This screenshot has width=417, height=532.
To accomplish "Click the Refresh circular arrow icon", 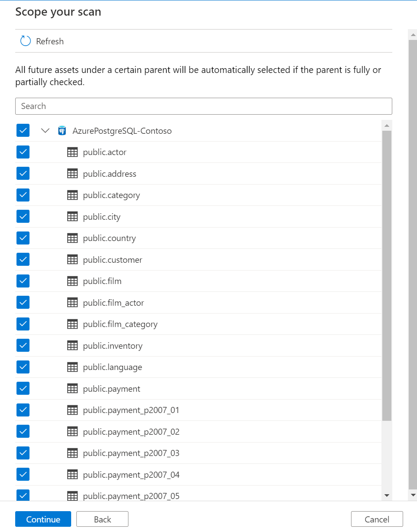I will coord(26,41).
